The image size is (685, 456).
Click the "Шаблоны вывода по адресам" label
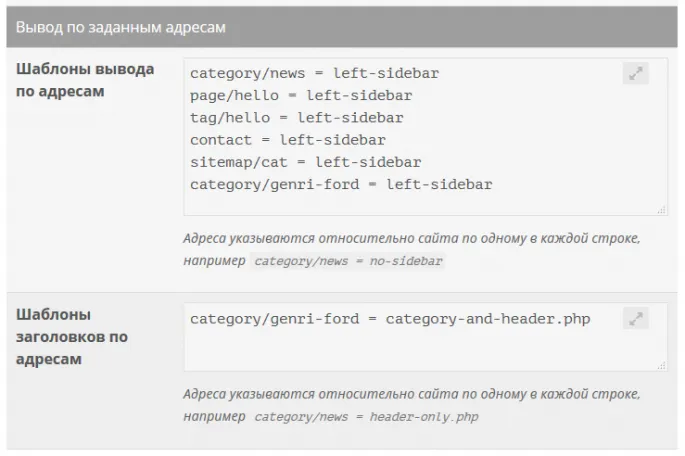click(x=85, y=81)
